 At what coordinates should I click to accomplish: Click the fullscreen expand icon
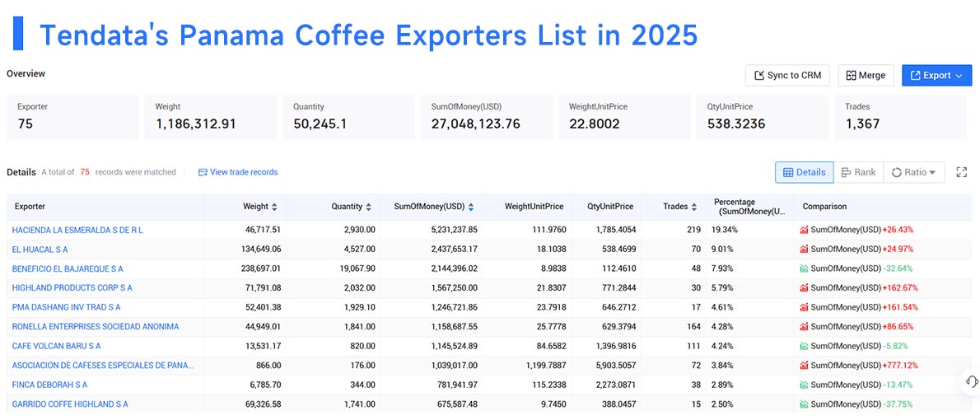962,172
